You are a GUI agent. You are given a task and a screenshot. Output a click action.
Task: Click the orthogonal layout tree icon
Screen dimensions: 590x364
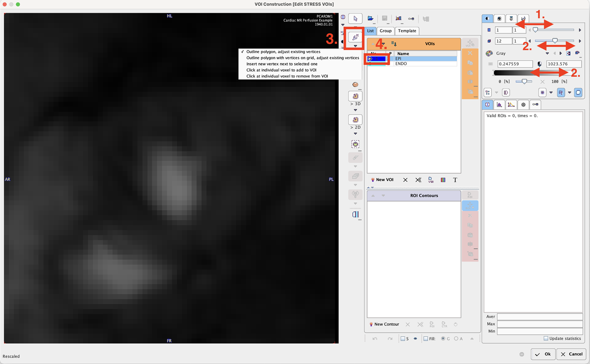tap(488, 93)
